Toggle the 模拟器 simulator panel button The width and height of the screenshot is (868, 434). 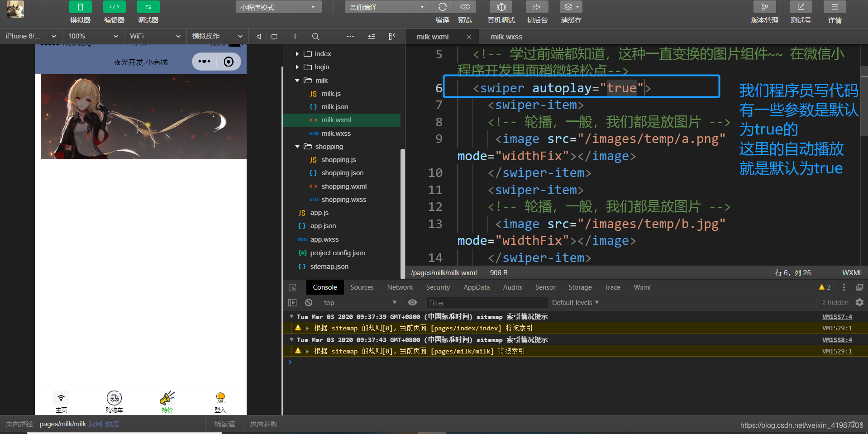80,7
